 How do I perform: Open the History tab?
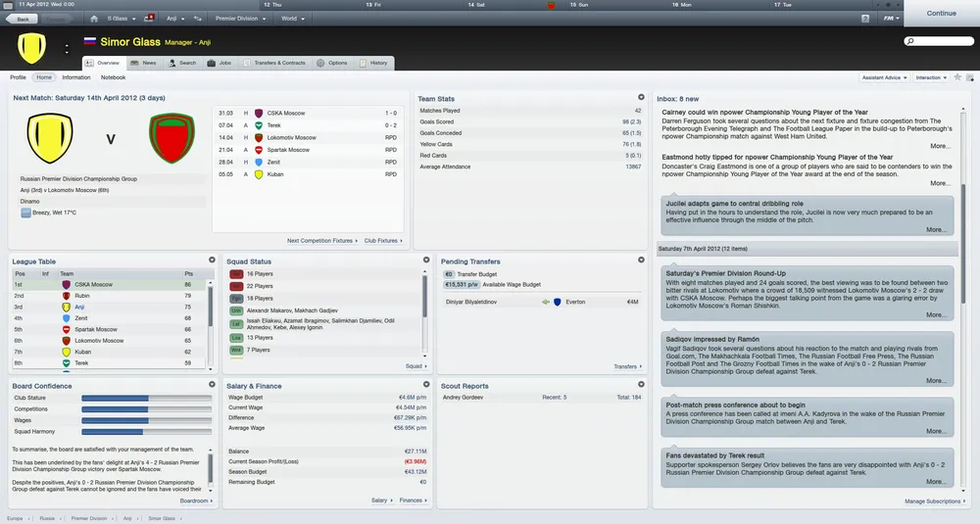373,63
